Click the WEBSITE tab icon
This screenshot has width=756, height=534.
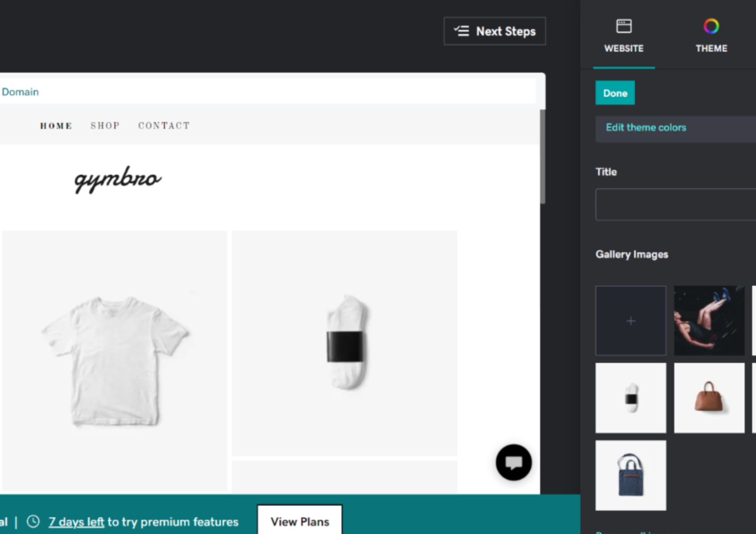click(x=624, y=25)
